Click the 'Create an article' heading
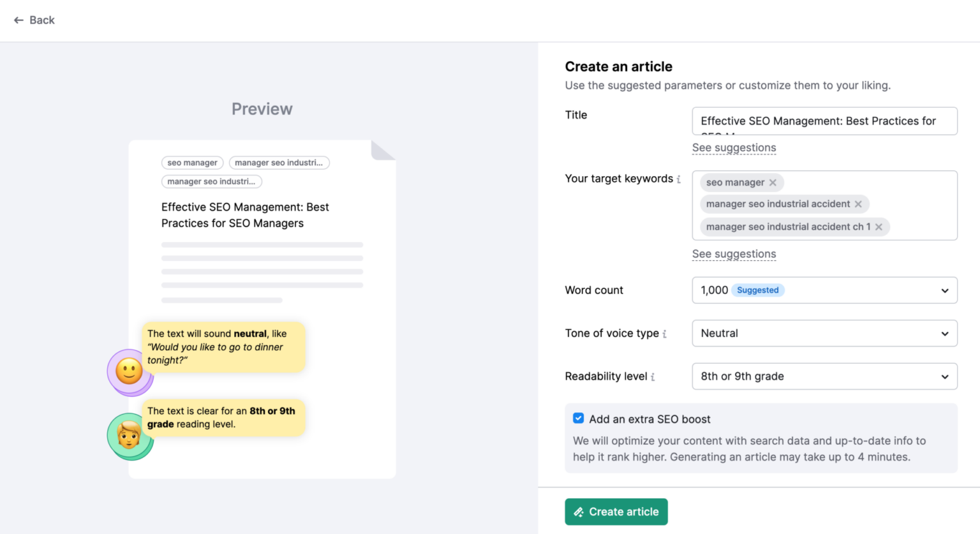Screen dimensions: 980x534 [x=618, y=67]
